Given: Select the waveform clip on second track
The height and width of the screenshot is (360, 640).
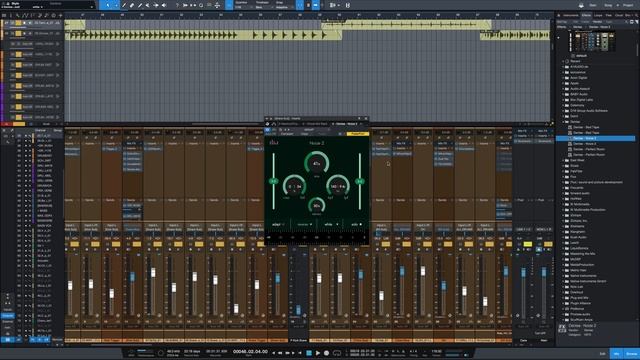Looking at the screenshot, I should pos(203,35).
